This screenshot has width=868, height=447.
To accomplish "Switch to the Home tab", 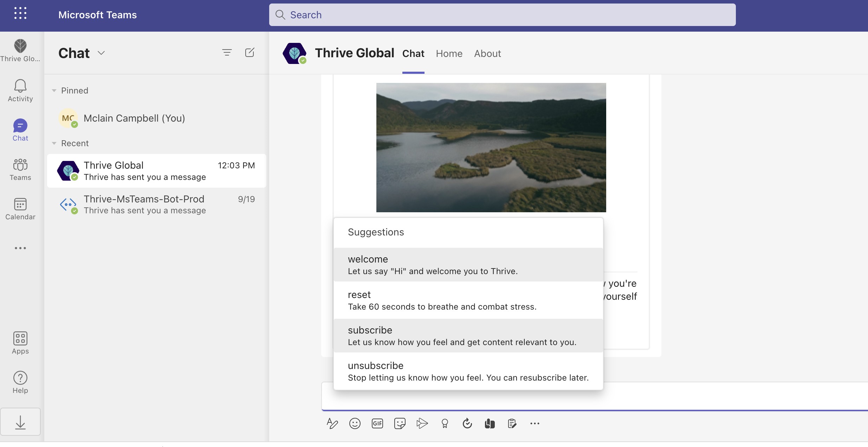I will (x=449, y=53).
